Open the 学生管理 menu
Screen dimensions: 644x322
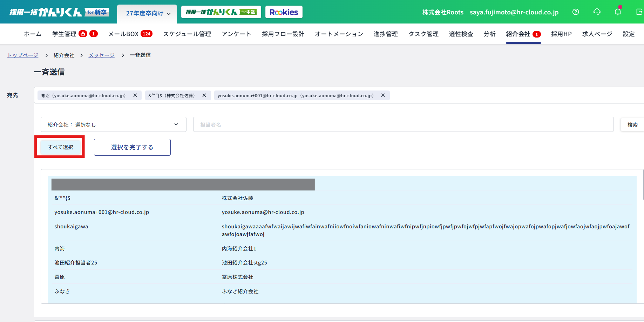[64, 34]
